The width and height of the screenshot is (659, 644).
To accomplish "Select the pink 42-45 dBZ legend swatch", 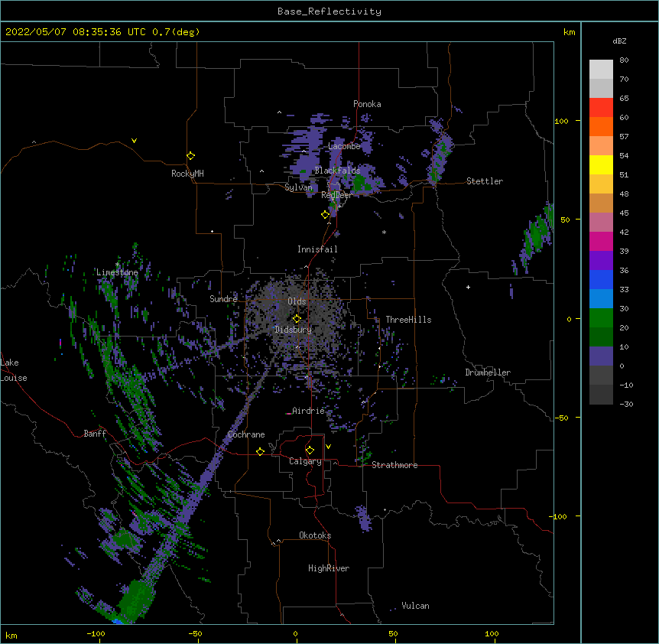I will click(601, 223).
